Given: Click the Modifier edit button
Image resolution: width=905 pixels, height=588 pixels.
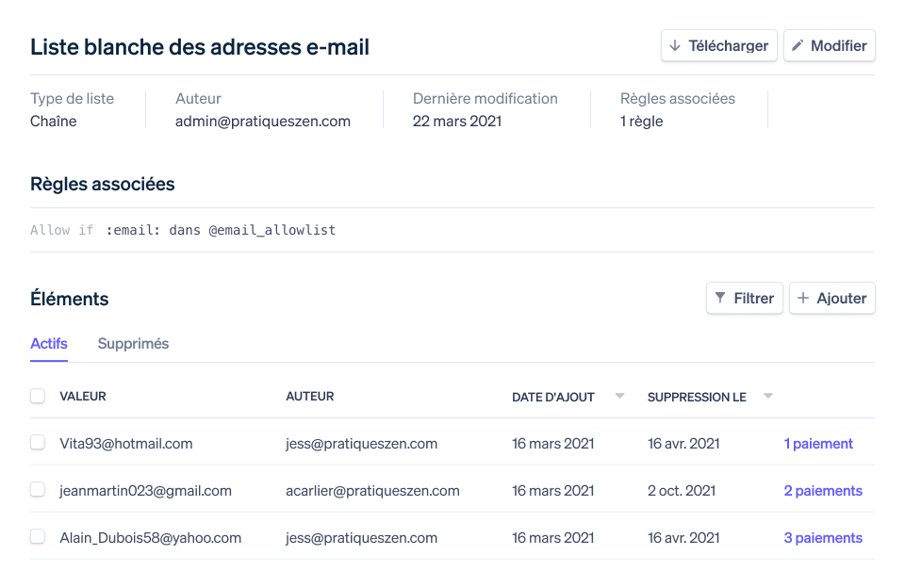Looking at the screenshot, I should [x=829, y=45].
